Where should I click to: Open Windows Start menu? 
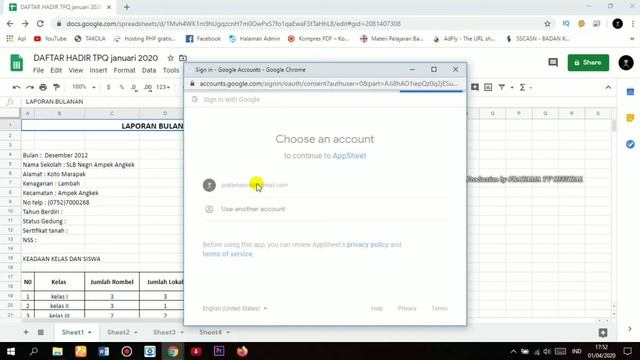[x=11, y=351]
